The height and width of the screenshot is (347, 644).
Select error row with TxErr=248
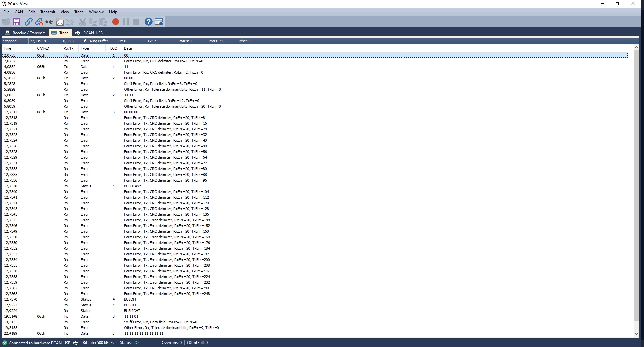tap(315, 294)
